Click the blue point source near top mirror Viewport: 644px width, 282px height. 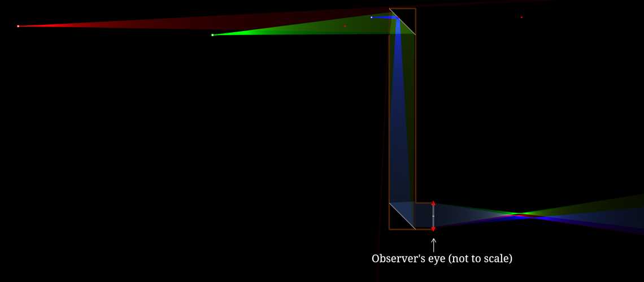point(371,18)
